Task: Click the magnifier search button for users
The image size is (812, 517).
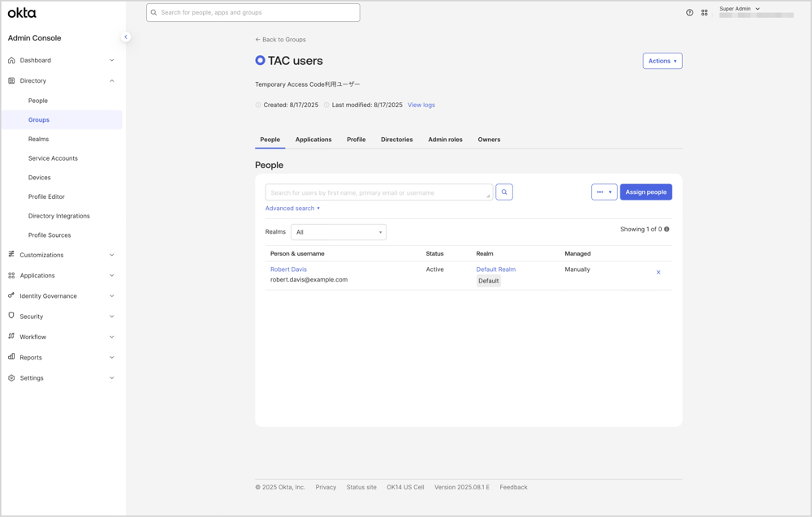Action: coord(504,192)
